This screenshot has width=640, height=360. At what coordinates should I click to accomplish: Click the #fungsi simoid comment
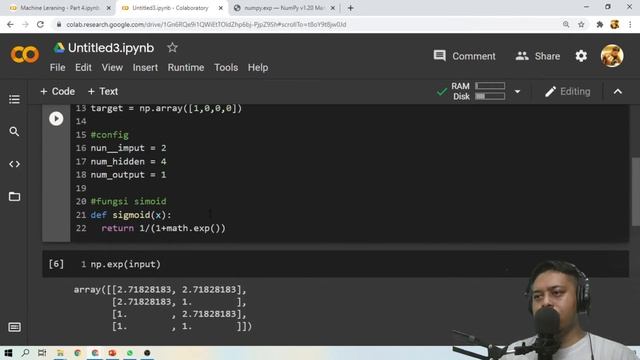(x=129, y=201)
